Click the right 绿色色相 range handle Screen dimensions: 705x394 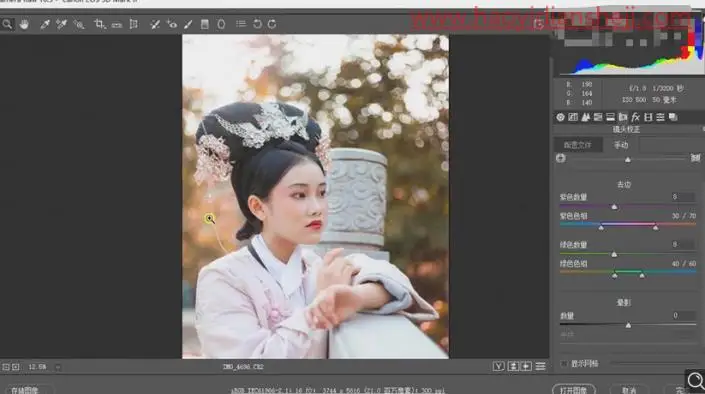(x=642, y=275)
